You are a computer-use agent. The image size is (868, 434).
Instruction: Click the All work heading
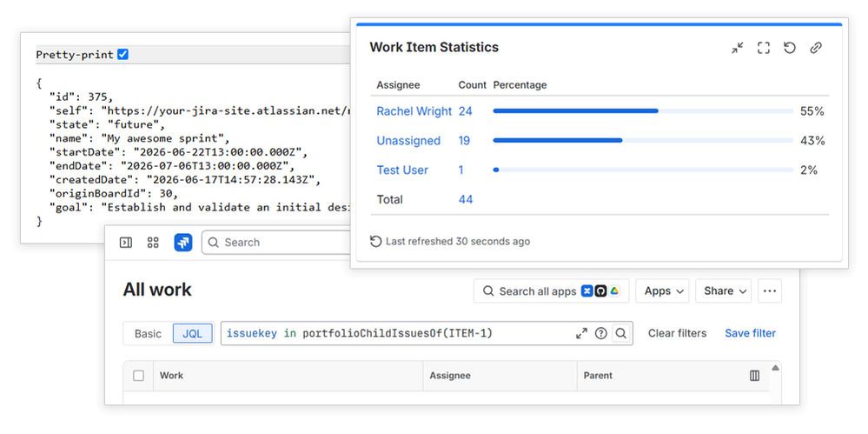[x=157, y=290]
